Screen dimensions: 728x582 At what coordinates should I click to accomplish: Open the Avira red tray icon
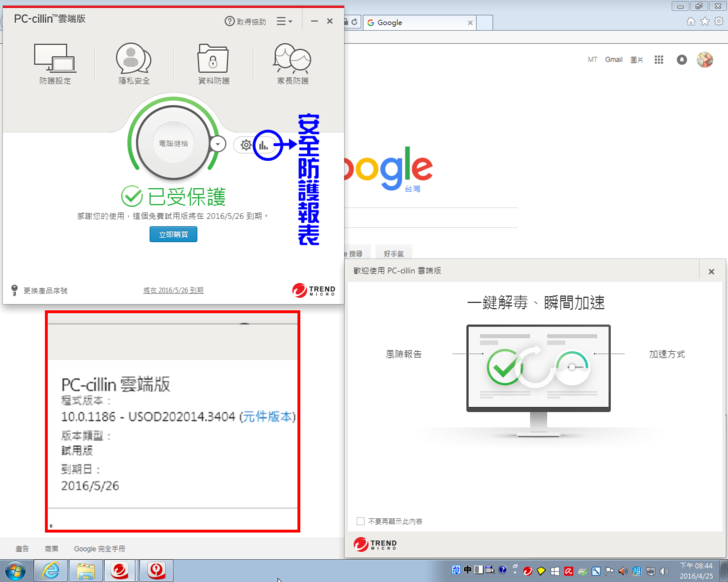(x=568, y=571)
